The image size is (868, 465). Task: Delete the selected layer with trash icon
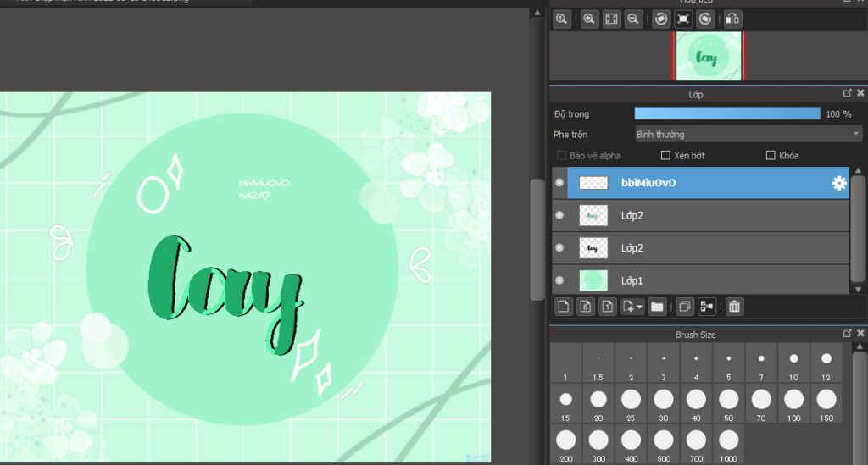point(734,307)
